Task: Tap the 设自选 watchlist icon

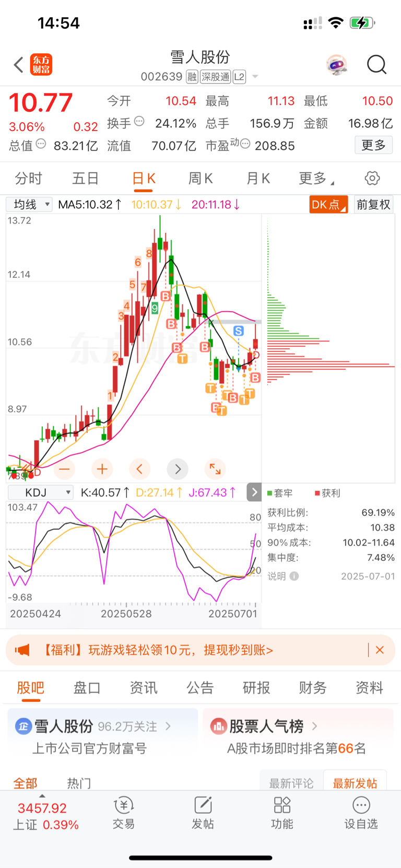Action: (x=361, y=813)
